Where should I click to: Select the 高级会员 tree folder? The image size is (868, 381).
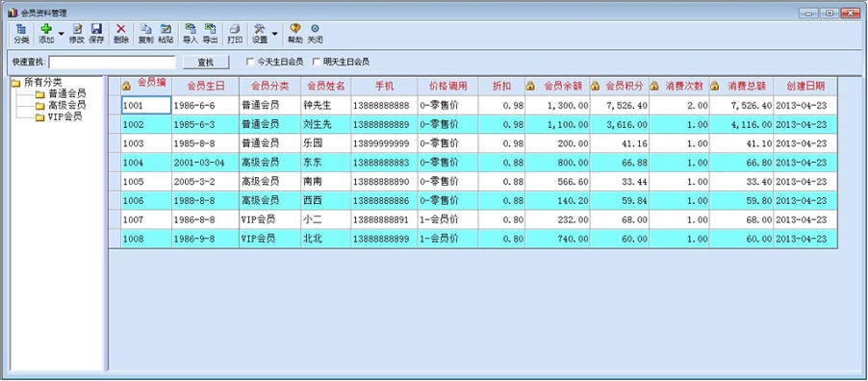click(x=67, y=105)
